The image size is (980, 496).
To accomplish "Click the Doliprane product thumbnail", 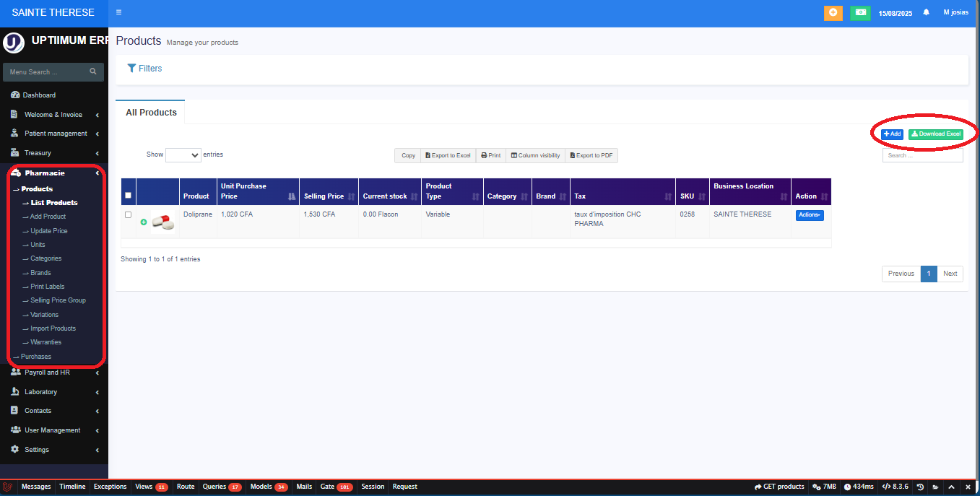I will [x=163, y=222].
